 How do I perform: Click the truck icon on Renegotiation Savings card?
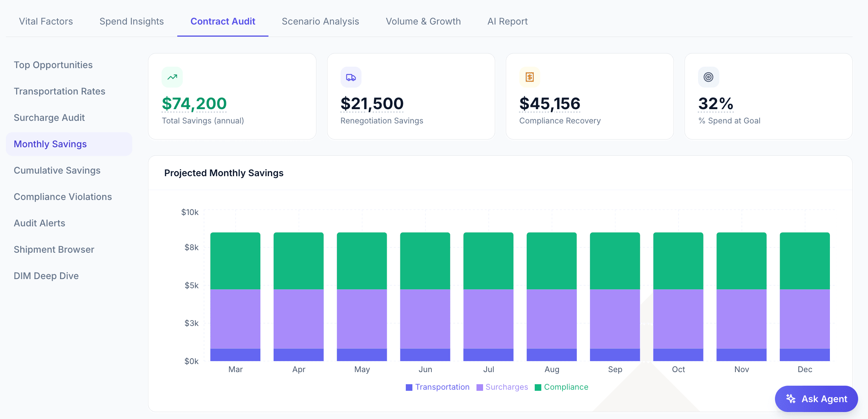(x=350, y=77)
